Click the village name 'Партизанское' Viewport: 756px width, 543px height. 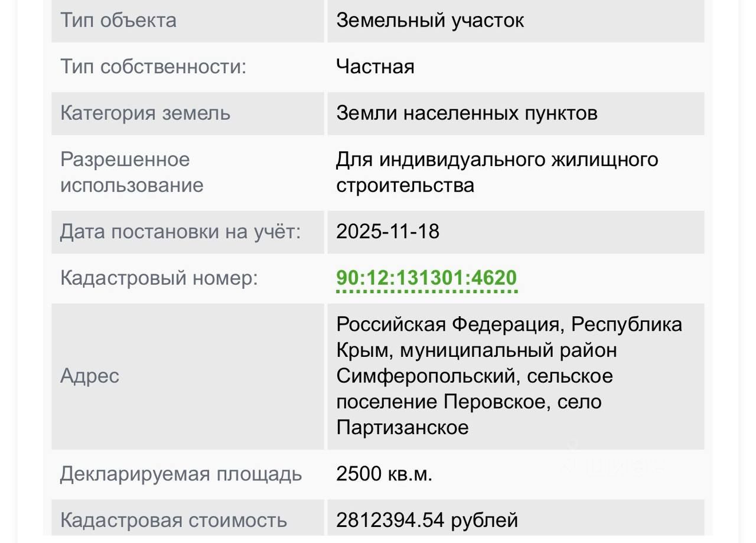tap(402, 427)
